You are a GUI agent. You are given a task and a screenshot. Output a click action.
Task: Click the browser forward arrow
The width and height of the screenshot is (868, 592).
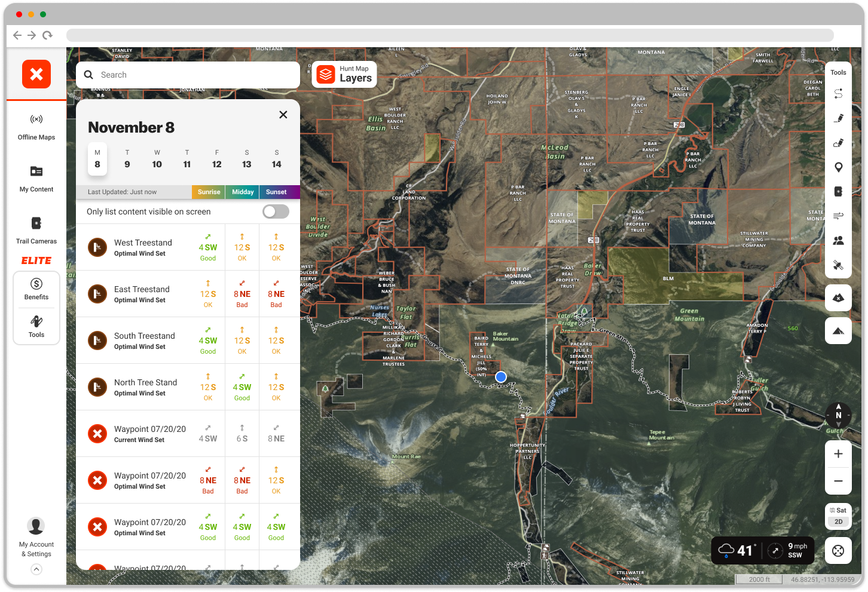(x=32, y=35)
